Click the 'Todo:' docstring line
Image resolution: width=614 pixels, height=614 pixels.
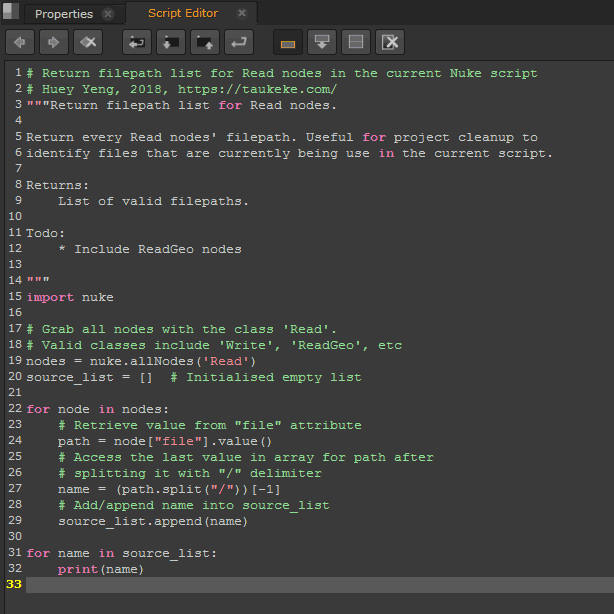45,233
